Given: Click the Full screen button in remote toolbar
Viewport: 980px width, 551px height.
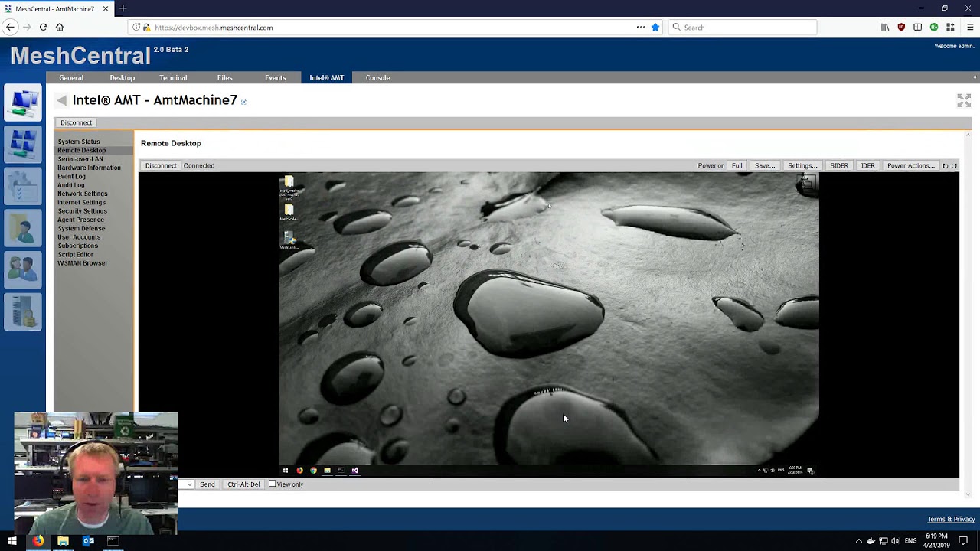Looking at the screenshot, I should point(737,165).
